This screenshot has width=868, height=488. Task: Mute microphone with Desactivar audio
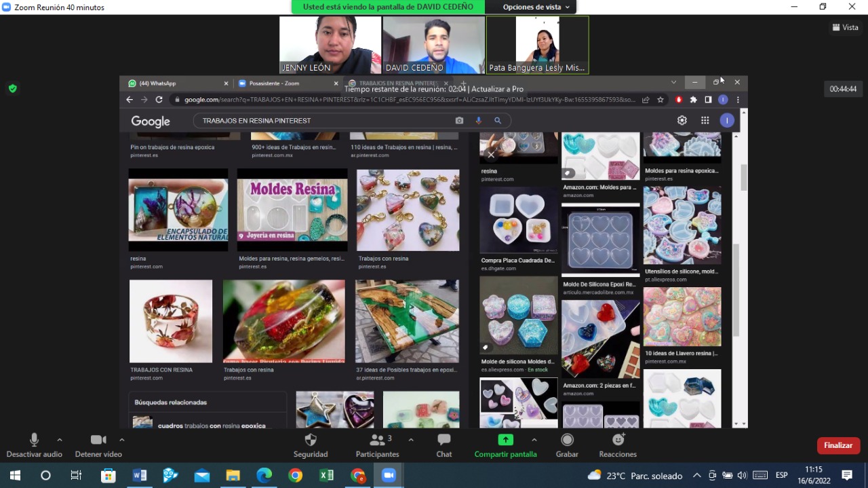34,440
